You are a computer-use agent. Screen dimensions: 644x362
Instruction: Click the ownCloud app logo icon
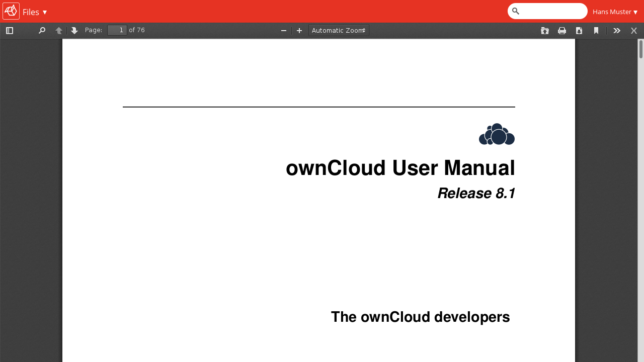(x=11, y=11)
